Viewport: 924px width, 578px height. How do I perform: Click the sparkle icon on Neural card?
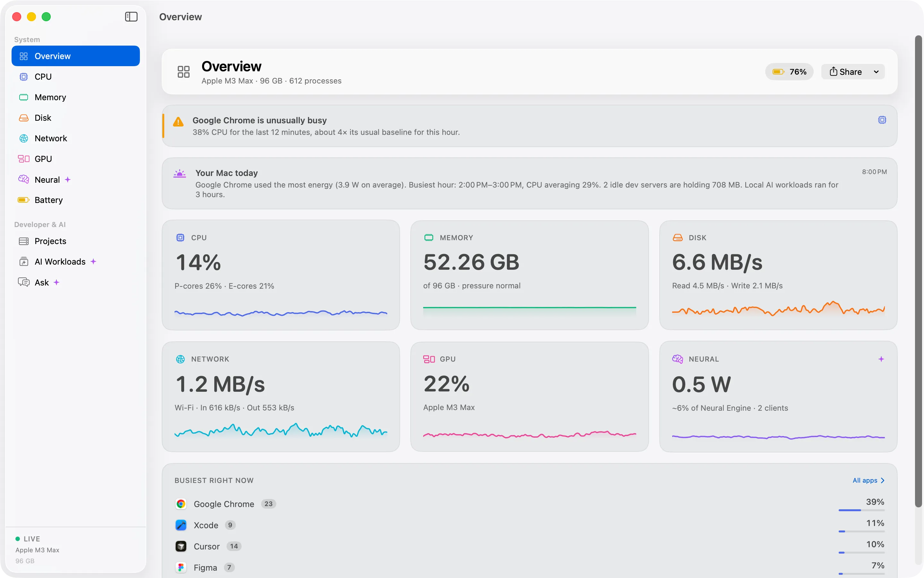881,359
